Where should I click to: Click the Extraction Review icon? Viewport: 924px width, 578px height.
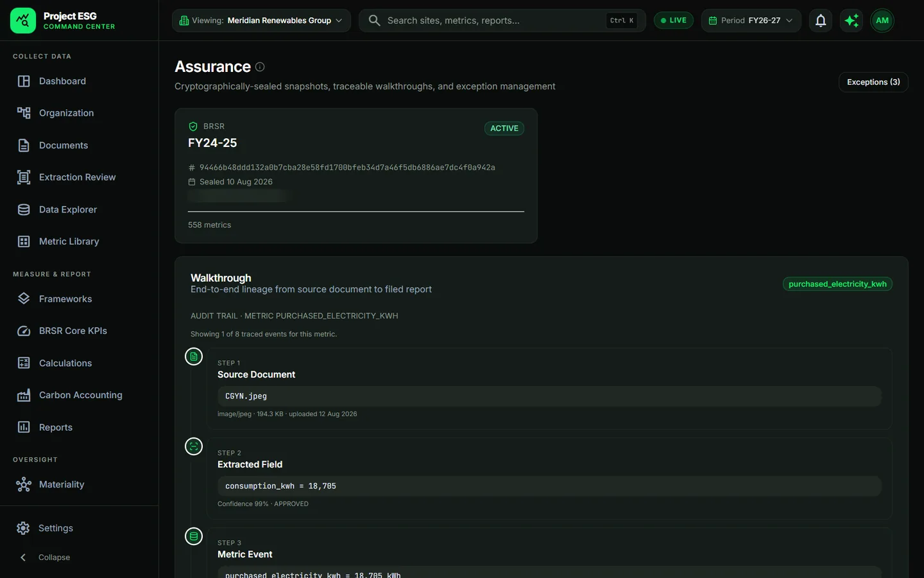24,177
